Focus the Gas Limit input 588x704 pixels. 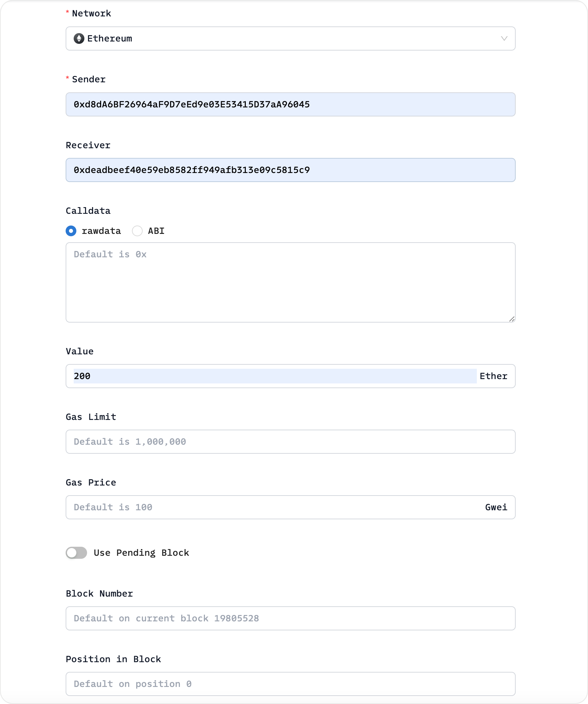click(x=290, y=442)
